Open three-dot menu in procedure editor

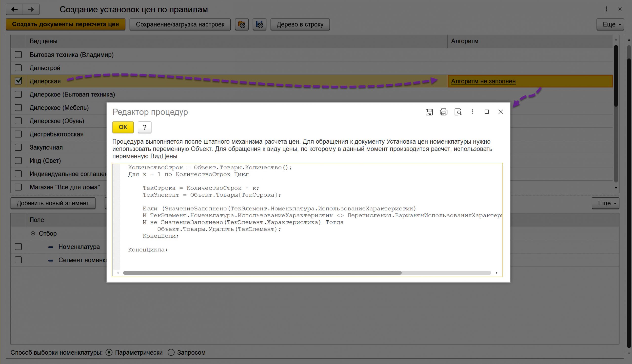473,112
